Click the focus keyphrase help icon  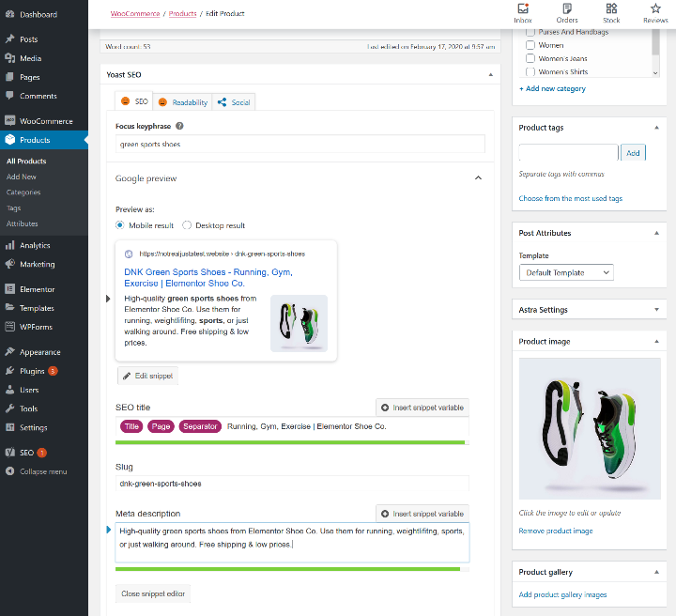coord(179,126)
